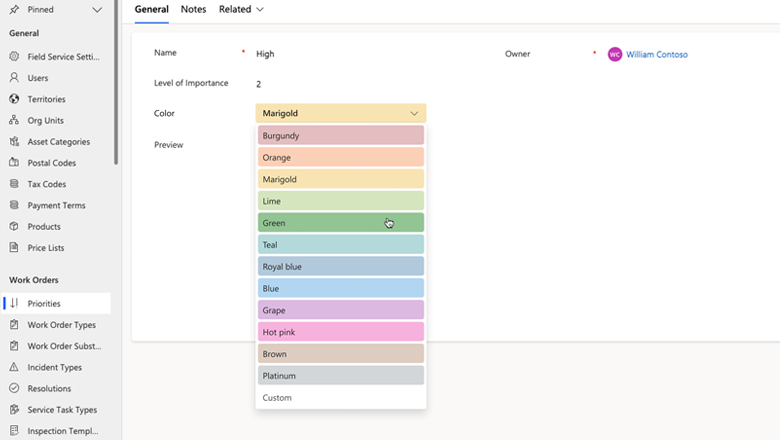780x440 pixels.
Task: Click the Tax Codes icon
Action: [x=14, y=184]
